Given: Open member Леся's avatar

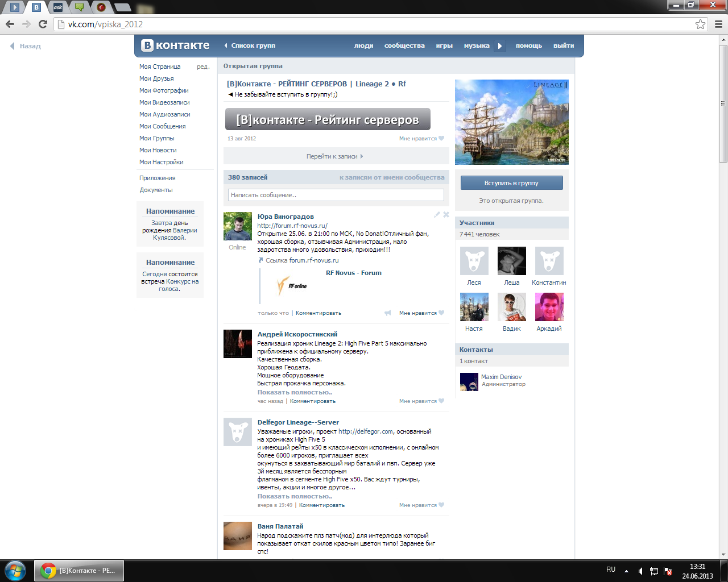Looking at the screenshot, I should pos(474,261).
